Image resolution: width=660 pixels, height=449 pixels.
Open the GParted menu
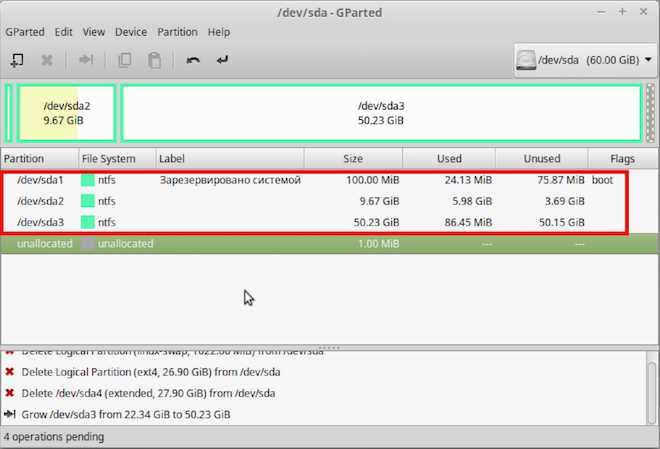pyautogui.click(x=25, y=32)
